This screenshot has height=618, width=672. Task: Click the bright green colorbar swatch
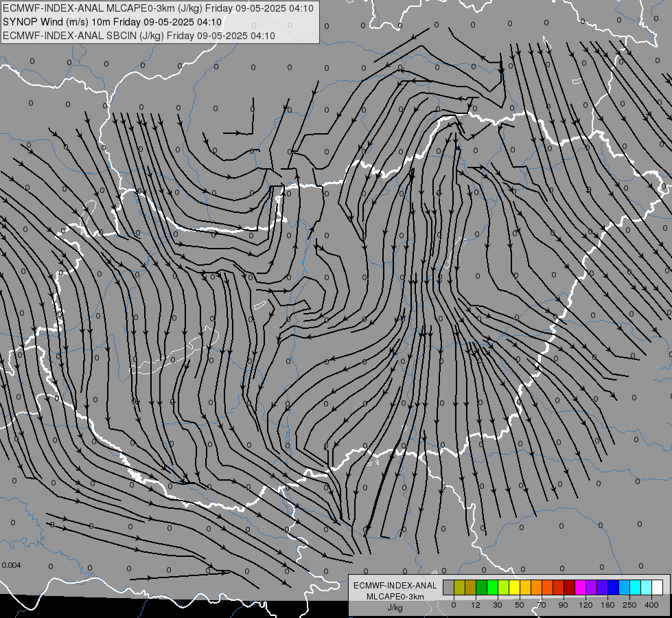point(492,587)
